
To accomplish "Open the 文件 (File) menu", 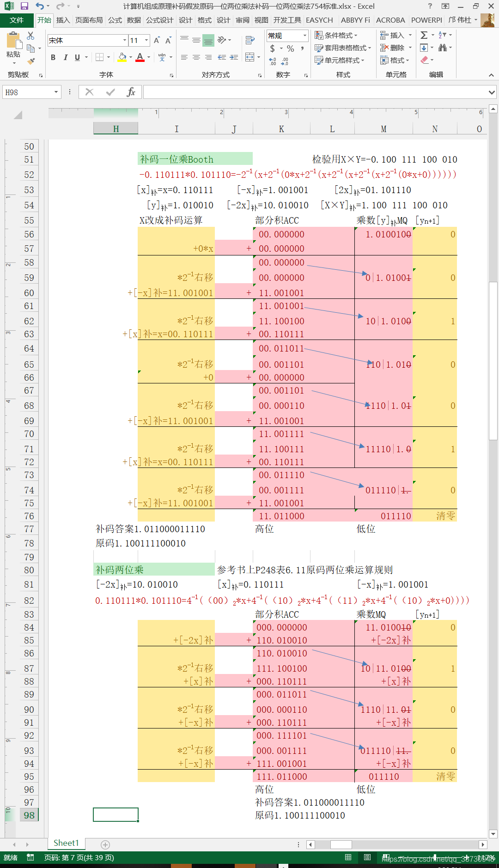I will 17,20.
